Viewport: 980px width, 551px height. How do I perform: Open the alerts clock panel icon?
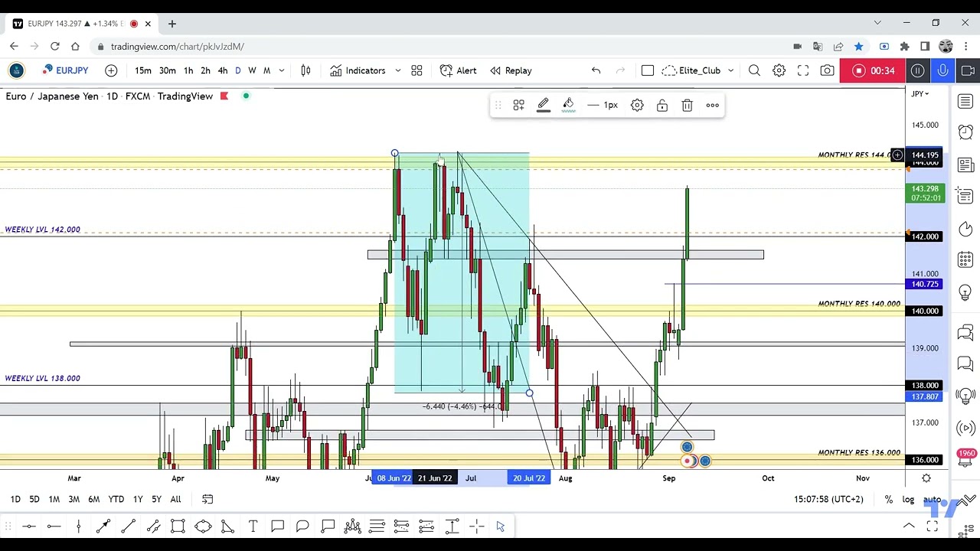pos(965,133)
